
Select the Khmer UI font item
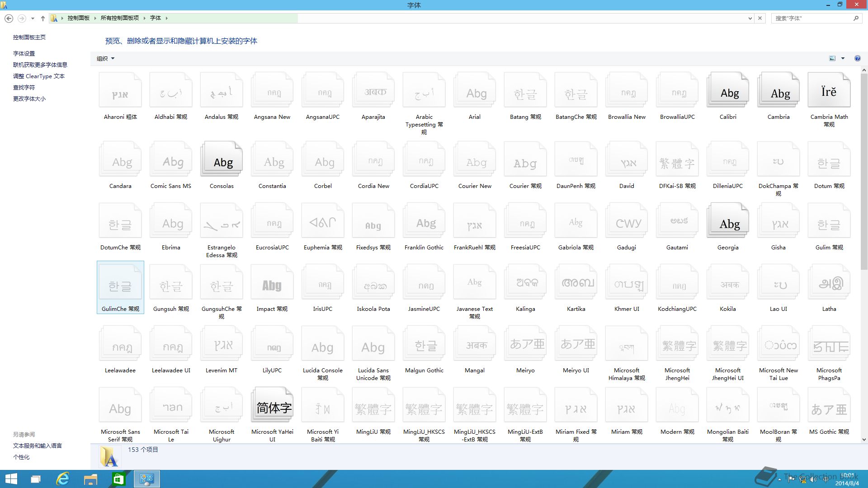627,288
